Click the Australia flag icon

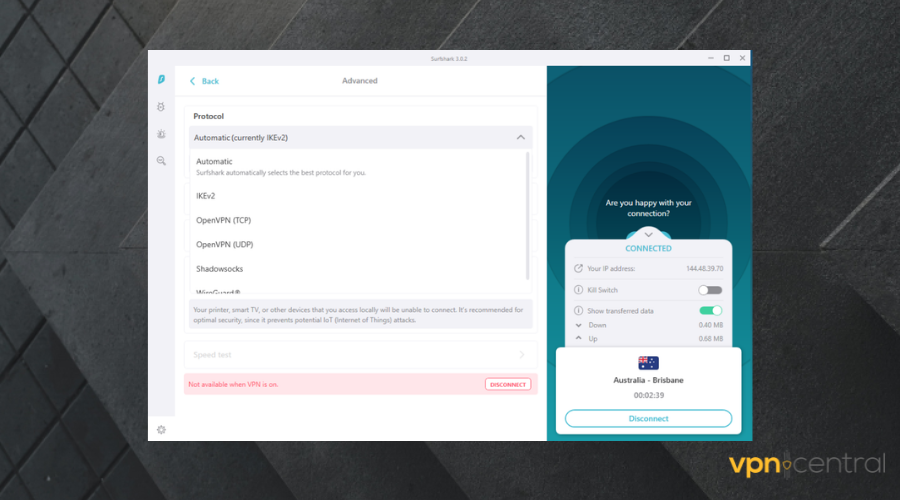[648, 363]
